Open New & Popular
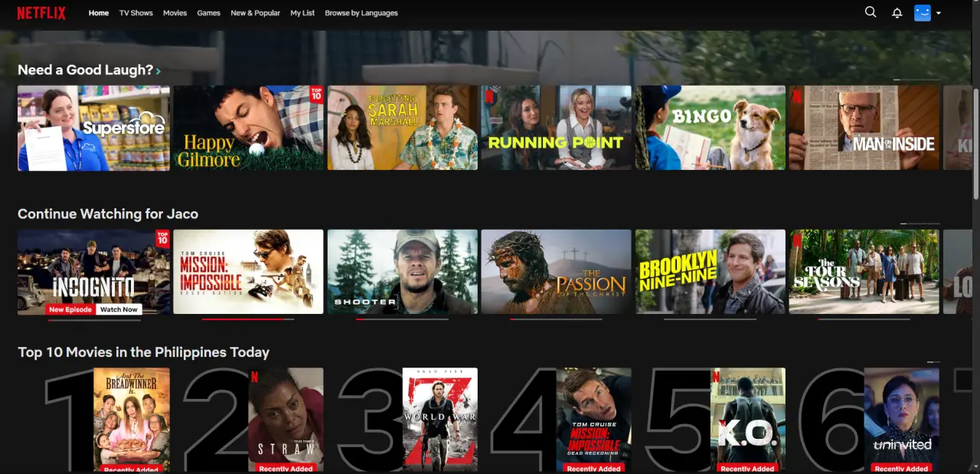The image size is (980, 474). 256,13
